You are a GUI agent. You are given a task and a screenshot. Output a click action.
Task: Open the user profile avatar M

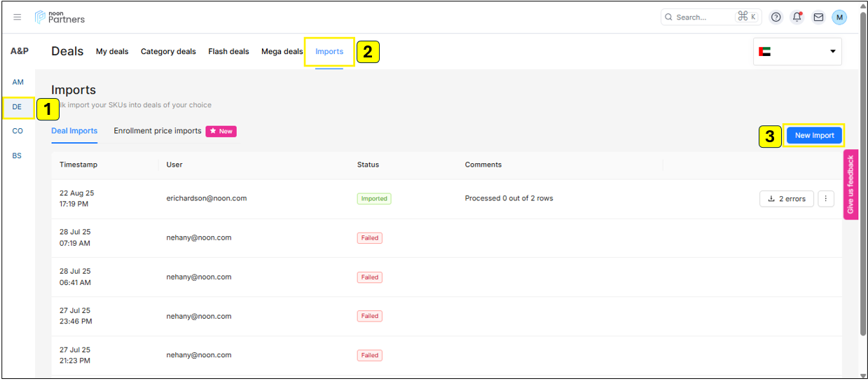(x=839, y=17)
